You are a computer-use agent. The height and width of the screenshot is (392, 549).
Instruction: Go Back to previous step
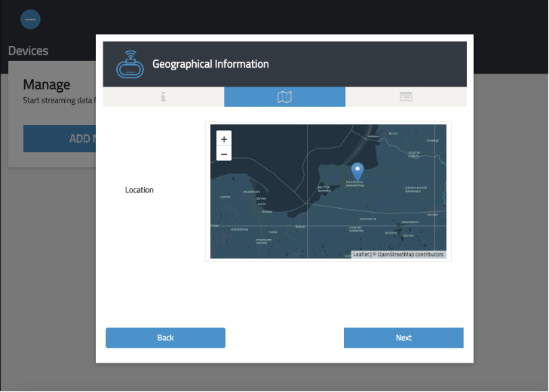click(165, 338)
